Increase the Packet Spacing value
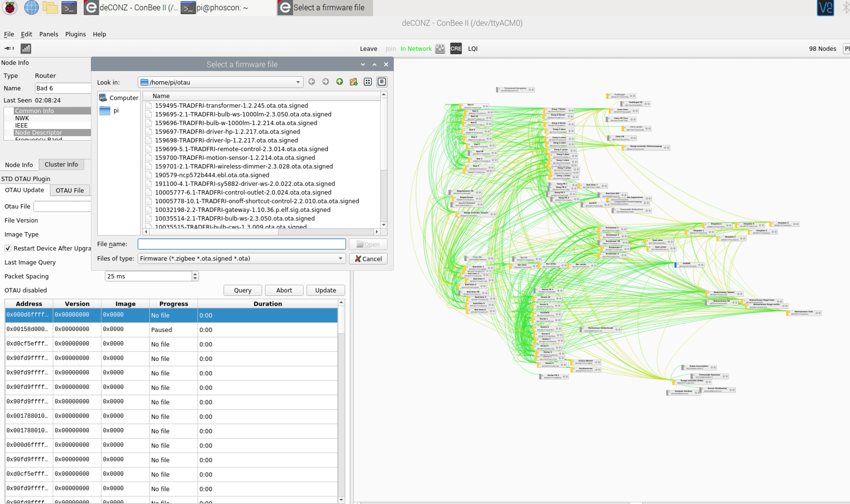The image size is (850, 504). [x=195, y=274]
